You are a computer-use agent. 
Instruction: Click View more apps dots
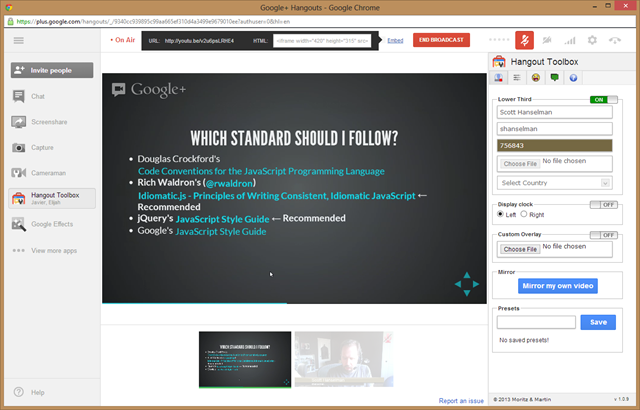click(18, 250)
